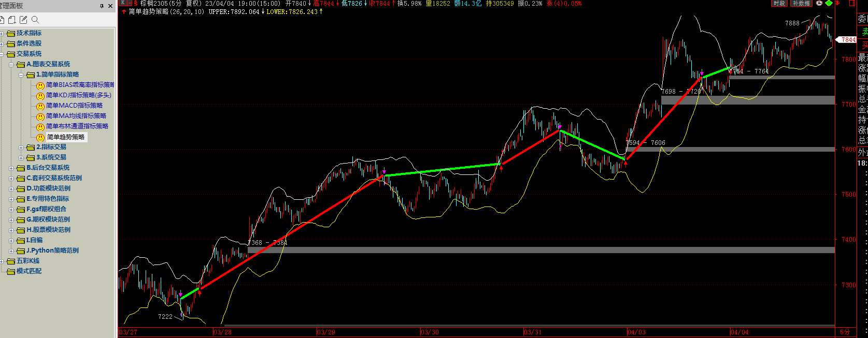The height and width of the screenshot is (338, 868).
Task: Expand the E.专用特色指标 node
Action: [11, 199]
